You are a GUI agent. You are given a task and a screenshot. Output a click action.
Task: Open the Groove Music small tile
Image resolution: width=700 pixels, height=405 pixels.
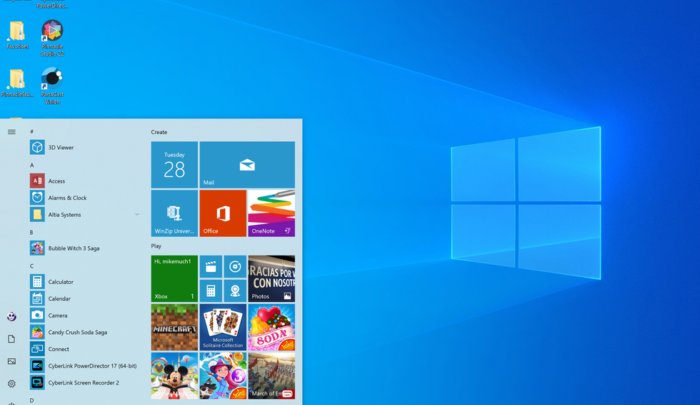[235, 267]
